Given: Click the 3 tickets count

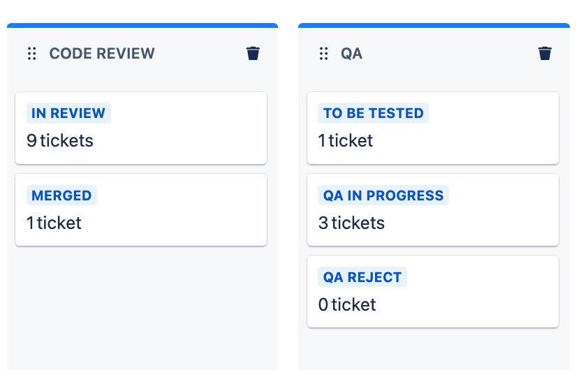Looking at the screenshot, I should pos(351,223).
